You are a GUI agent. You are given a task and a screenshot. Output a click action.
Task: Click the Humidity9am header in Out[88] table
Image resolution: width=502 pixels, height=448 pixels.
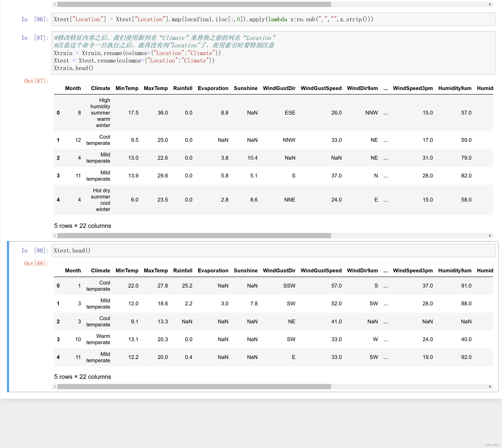[455, 271]
